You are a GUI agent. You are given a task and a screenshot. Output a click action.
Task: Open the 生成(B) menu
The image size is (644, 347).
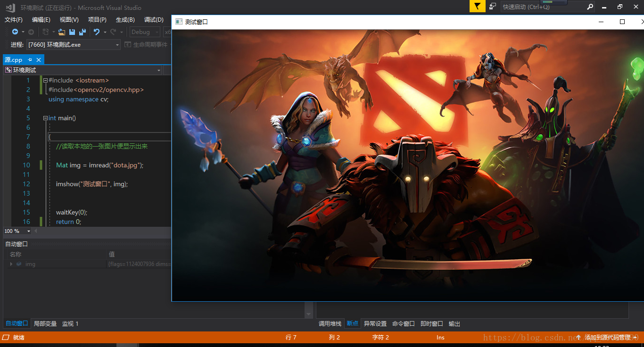pos(125,19)
